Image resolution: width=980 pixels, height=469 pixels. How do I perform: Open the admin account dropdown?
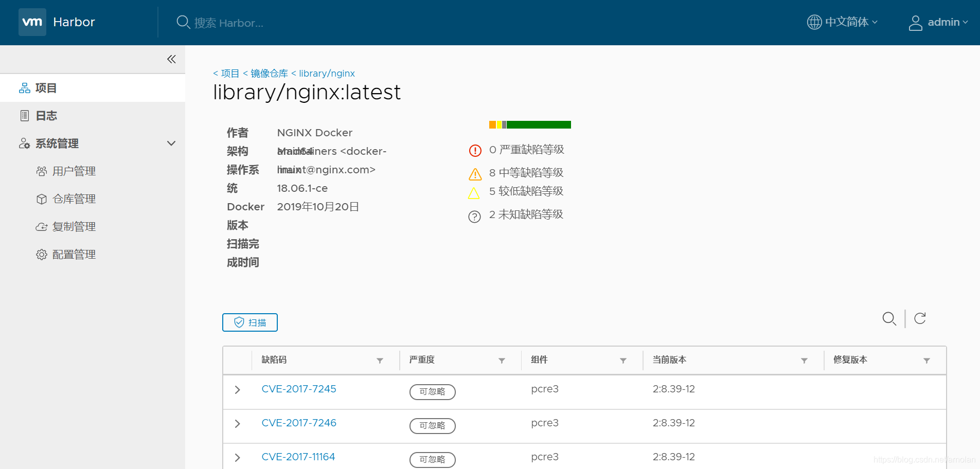948,22
